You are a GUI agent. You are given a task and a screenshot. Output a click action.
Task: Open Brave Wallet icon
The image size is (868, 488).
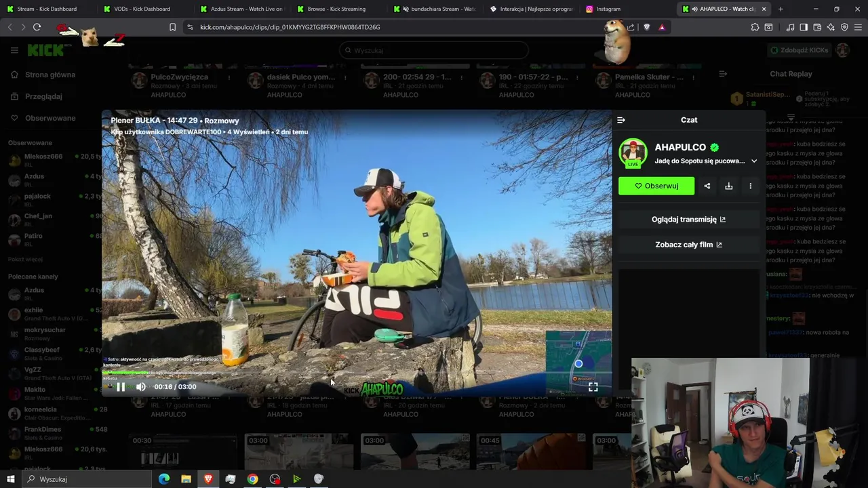pyautogui.click(x=817, y=27)
